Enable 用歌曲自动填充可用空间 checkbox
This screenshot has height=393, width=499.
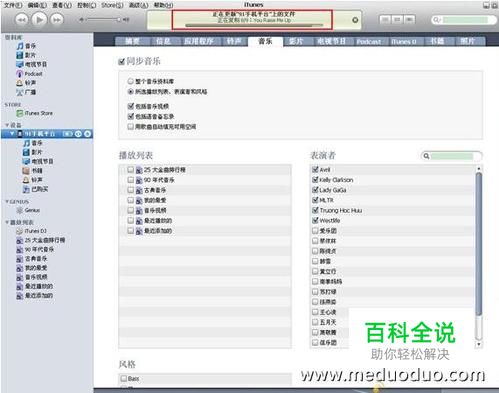(131, 126)
